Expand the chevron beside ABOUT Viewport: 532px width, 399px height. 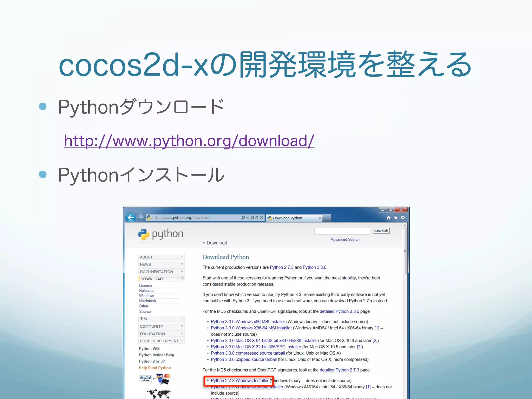click(182, 257)
